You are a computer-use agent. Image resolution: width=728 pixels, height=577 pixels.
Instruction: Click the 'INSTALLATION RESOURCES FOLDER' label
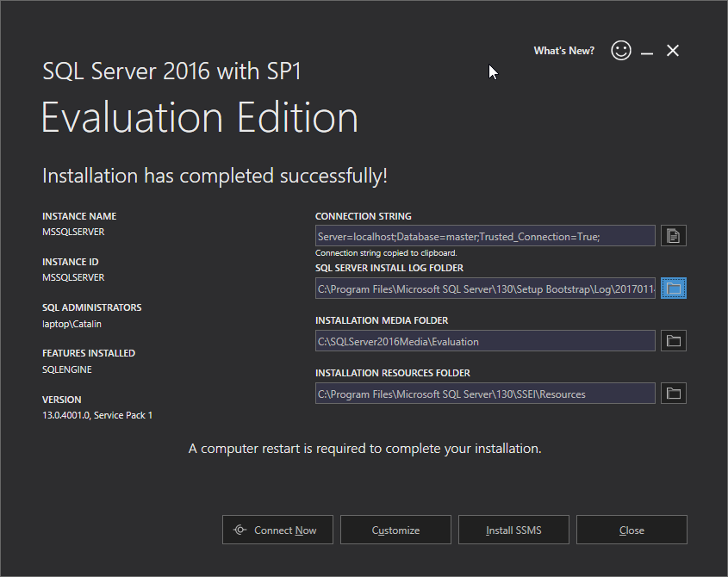(392, 373)
